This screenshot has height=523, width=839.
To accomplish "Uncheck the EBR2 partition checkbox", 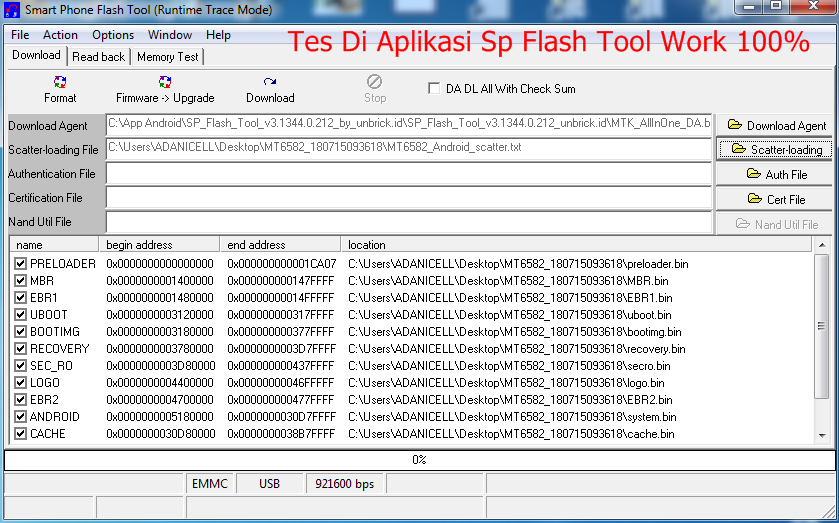I will point(20,400).
